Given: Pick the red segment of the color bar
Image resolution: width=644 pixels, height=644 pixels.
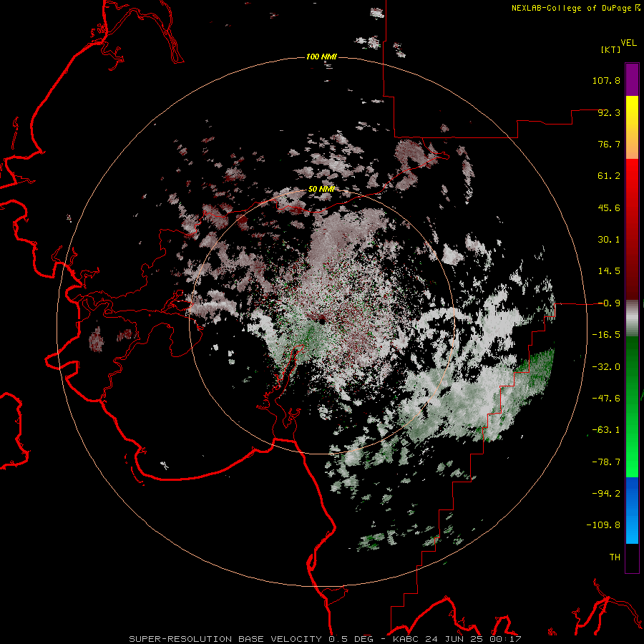Looking at the screenshot, I should tap(632, 229).
